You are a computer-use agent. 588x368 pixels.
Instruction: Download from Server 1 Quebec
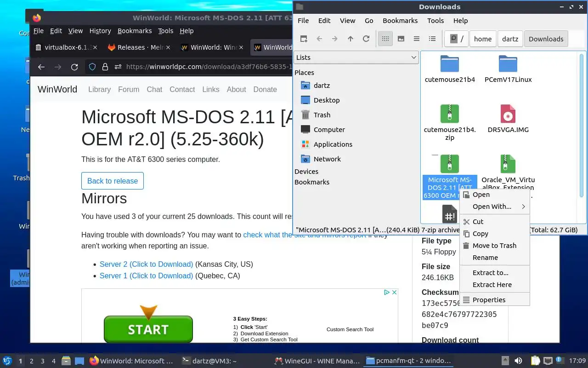click(146, 276)
